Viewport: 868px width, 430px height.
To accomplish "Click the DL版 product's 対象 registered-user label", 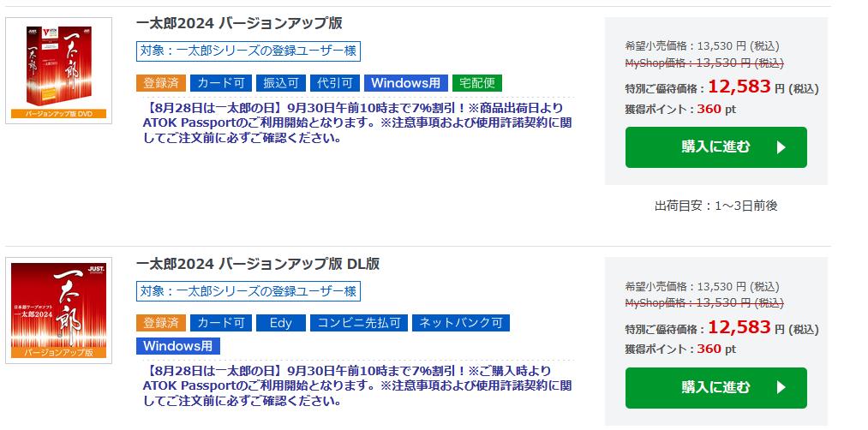I will click(x=248, y=291).
